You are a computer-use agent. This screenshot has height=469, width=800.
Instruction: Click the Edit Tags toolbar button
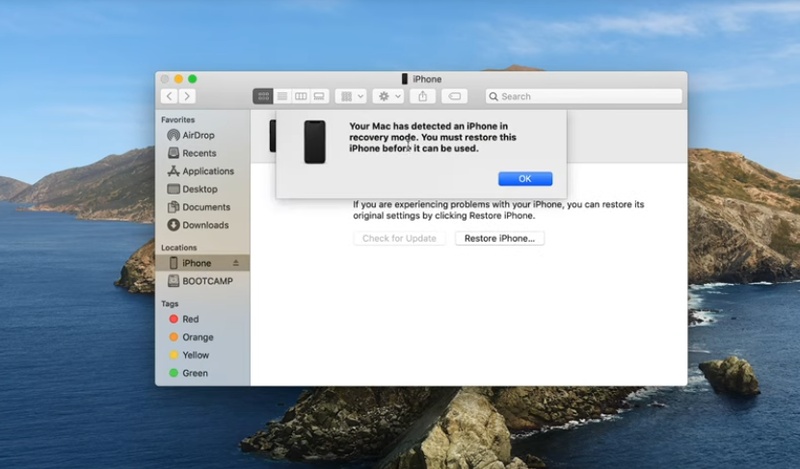point(454,96)
